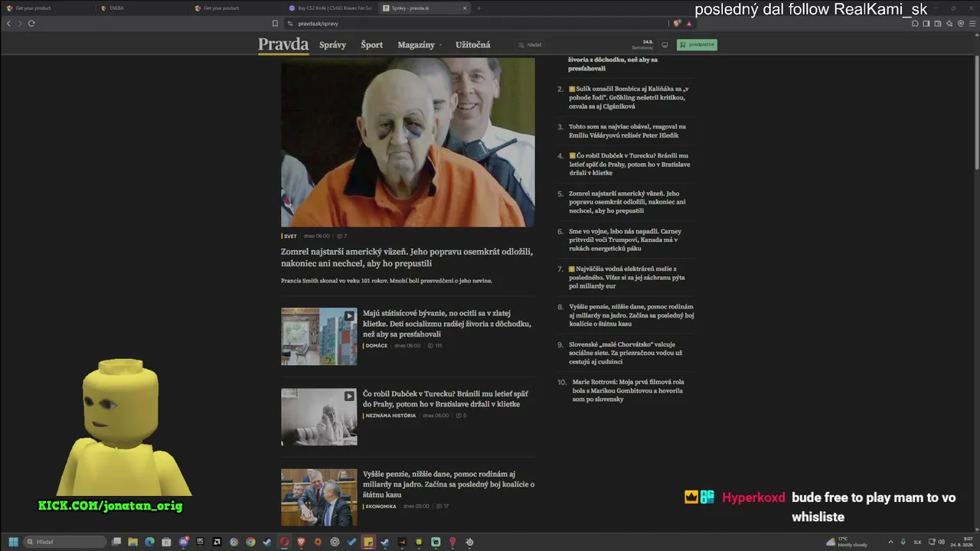
Task: Open the Užitočná section in the site menu
Action: 473,44
